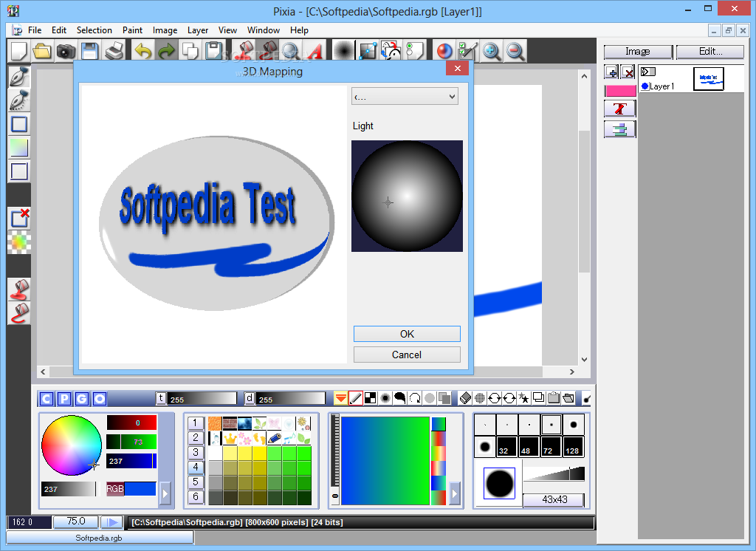Toggle the orange triangle mode button

click(x=340, y=398)
